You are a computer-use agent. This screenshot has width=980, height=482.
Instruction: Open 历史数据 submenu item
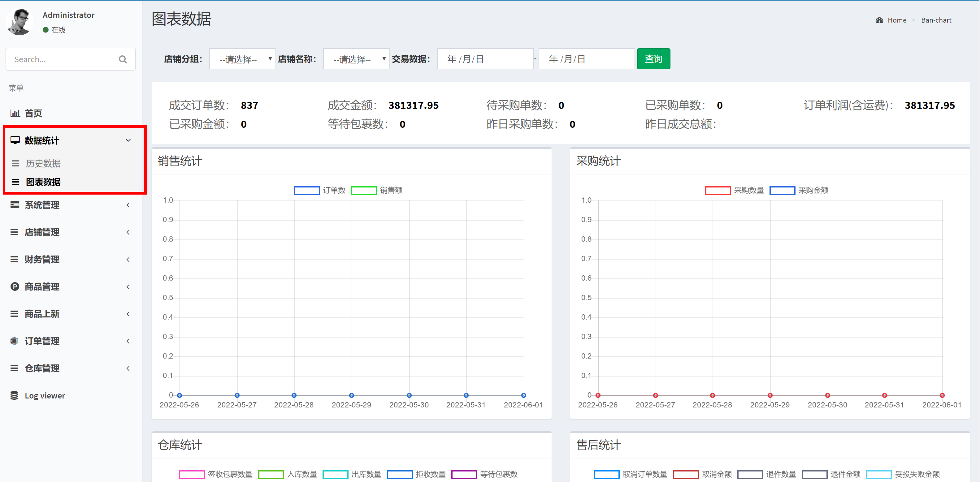43,163
